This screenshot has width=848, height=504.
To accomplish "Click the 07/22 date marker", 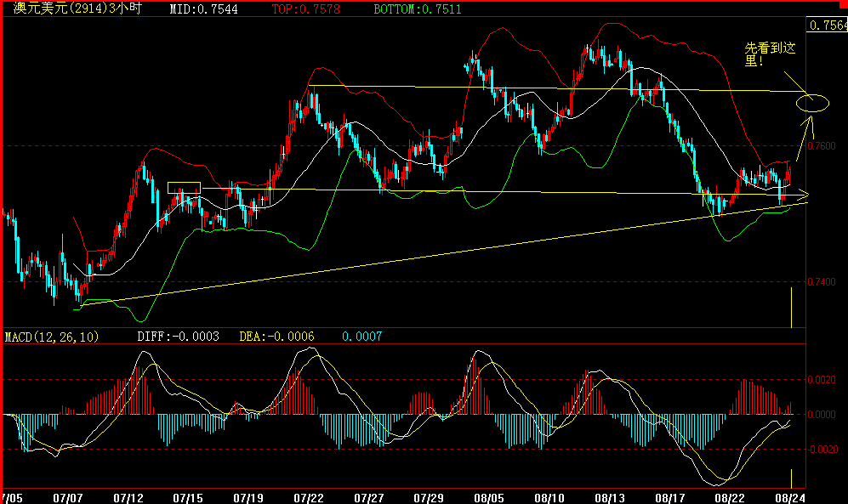I will click(x=309, y=497).
